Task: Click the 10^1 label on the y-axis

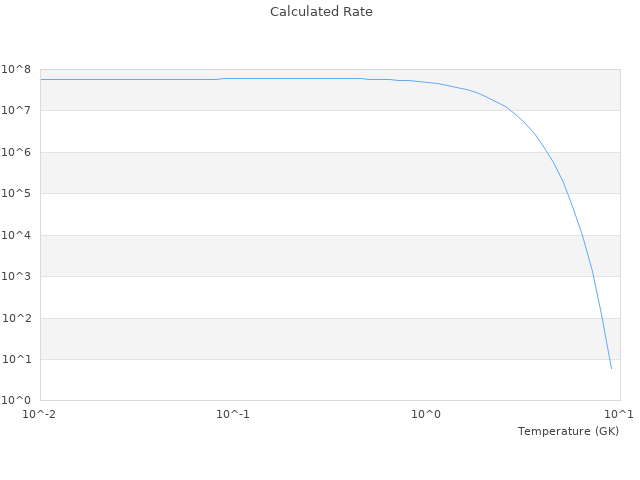Action: 17,359
